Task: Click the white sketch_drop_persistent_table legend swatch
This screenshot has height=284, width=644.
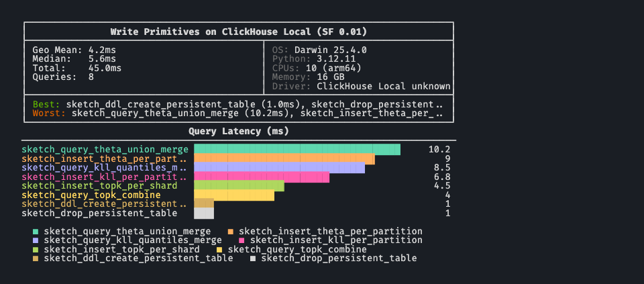Action: pyautogui.click(x=253, y=259)
